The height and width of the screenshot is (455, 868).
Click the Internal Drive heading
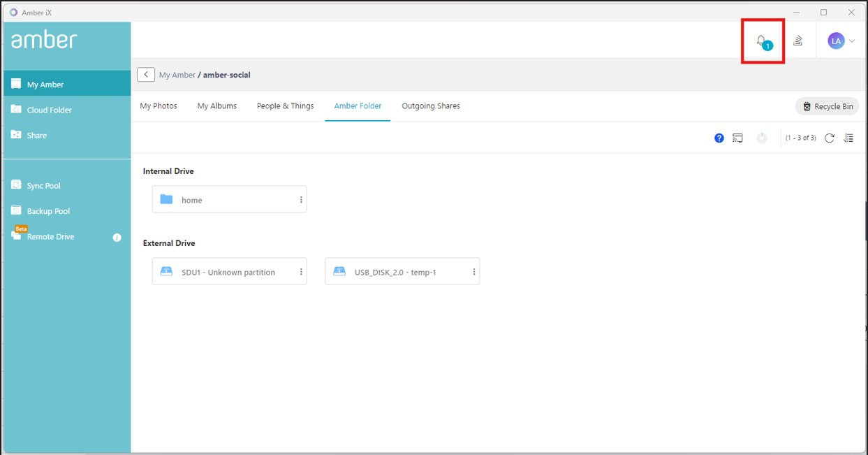click(168, 171)
